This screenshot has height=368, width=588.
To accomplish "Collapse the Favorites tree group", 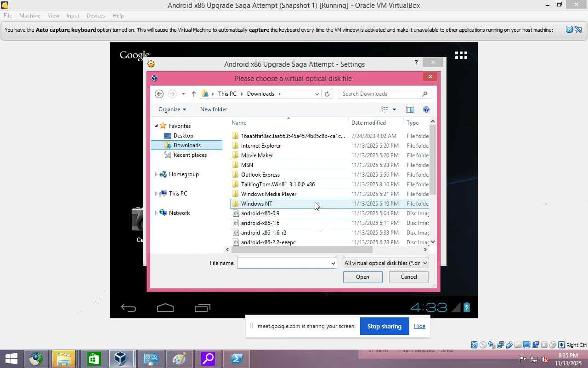I will pyautogui.click(x=156, y=126).
